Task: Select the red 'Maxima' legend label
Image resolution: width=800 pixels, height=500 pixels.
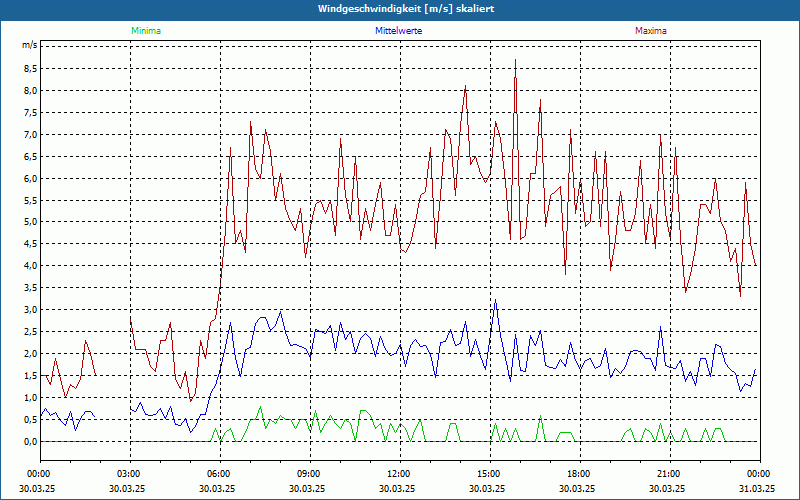Action: tap(651, 31)
